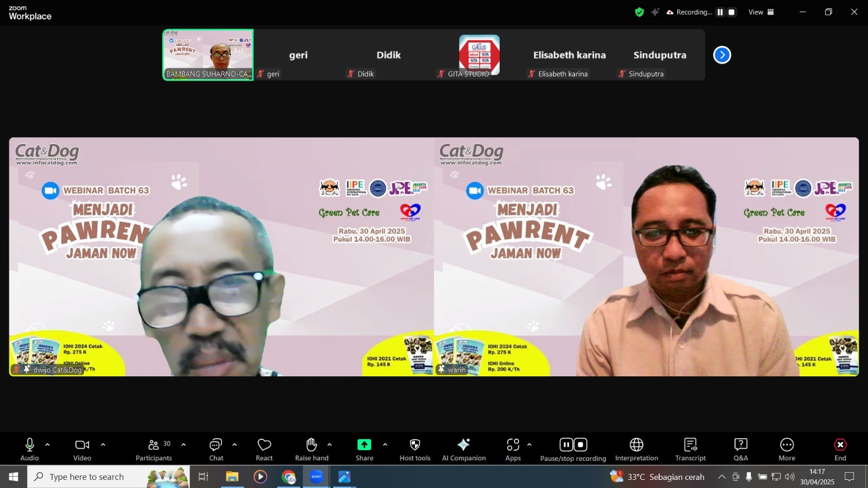The height and width of the screenshot is (488, 868).
Task: Expand the Participants options chevron
Action: point(183,445)
